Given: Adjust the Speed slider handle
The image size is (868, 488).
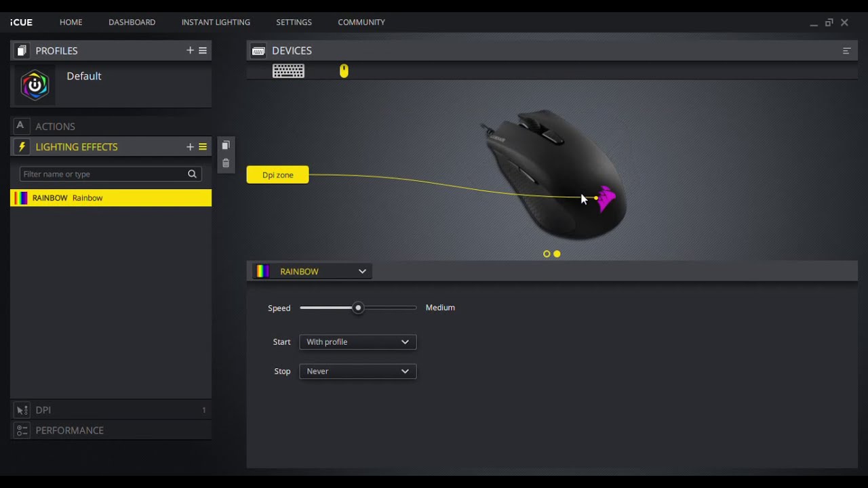Looking at the screenshot, I should click(x=358, y=308).
